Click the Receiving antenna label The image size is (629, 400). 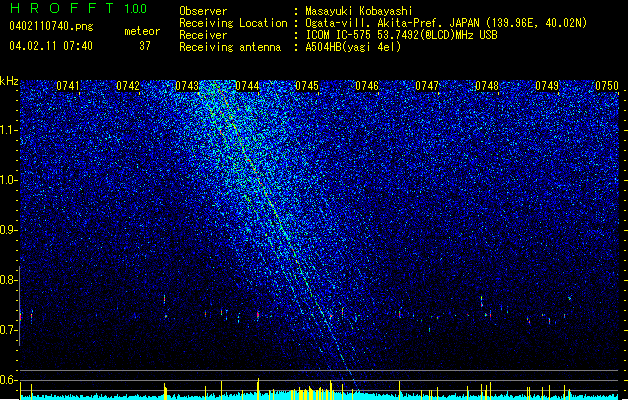coord(230,47)
